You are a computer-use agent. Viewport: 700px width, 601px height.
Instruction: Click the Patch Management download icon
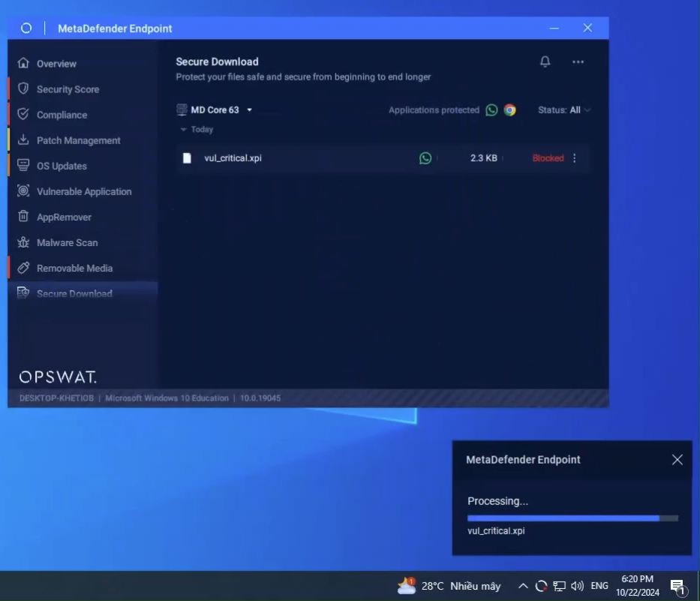pyautogui.click(x=23, y=140)
